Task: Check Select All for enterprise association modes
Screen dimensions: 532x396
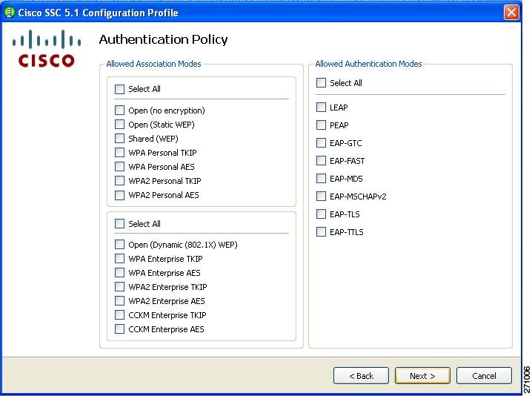Action: tap(119, 224)
